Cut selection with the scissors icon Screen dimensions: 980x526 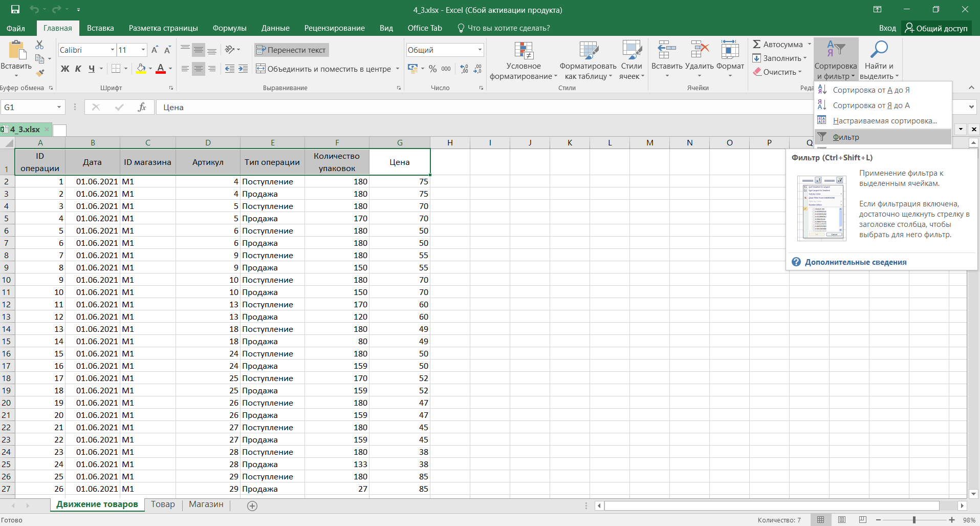tap(39, 45)
